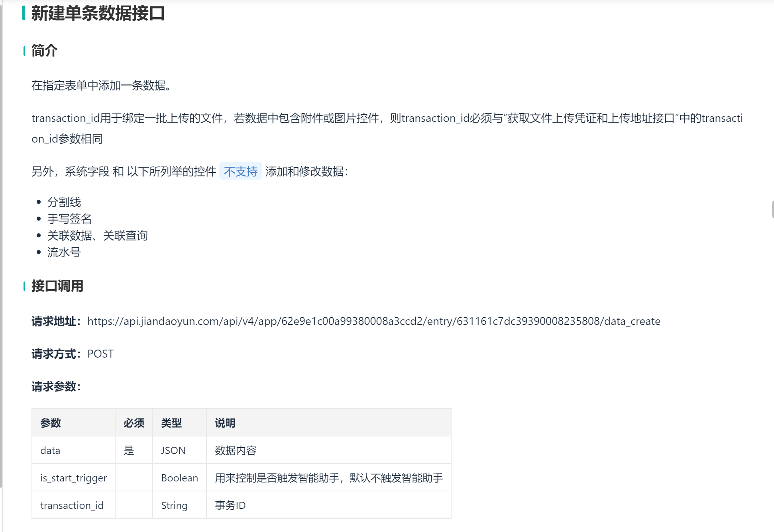The width and height of the screenshot is (774, 532).
Task: Click the 接口调用 section heading
Action: pyautogui.click(x=57, y=286)
